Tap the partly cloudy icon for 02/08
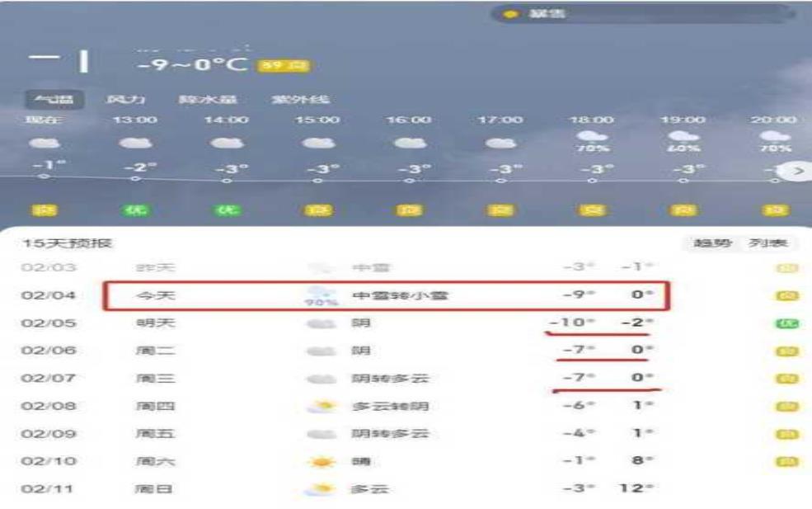 point(322,407)
